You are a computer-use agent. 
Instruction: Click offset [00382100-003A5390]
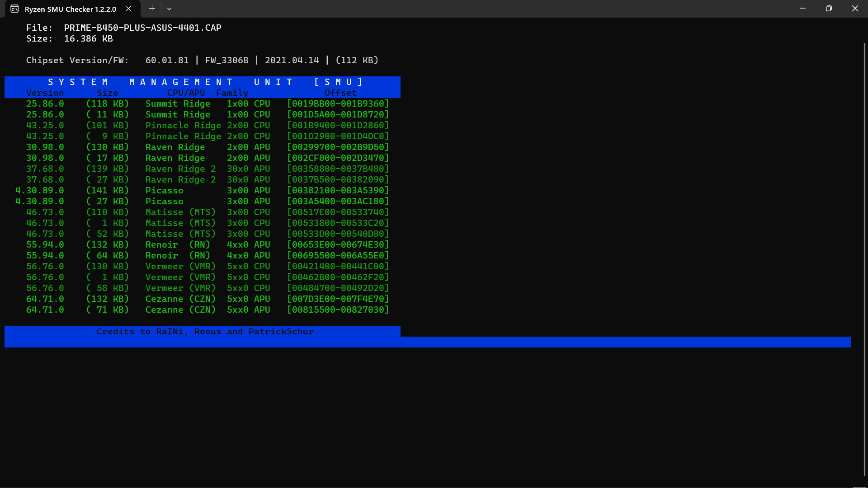tap(338, 190)
